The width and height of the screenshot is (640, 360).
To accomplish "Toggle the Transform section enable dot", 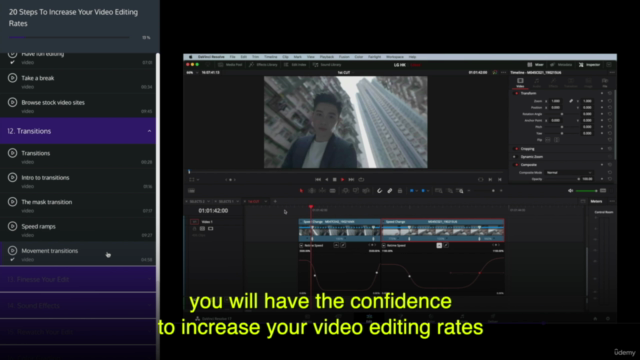I will pyautogui.click(x=516, y=93).
